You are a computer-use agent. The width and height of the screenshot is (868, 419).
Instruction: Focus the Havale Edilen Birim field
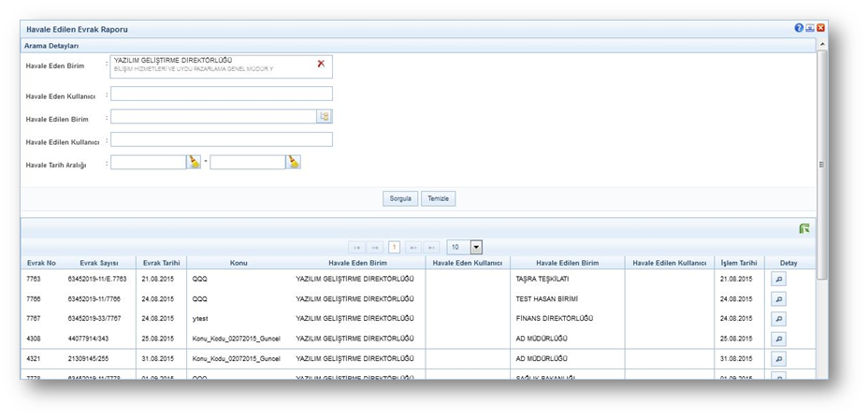(213, 116)
